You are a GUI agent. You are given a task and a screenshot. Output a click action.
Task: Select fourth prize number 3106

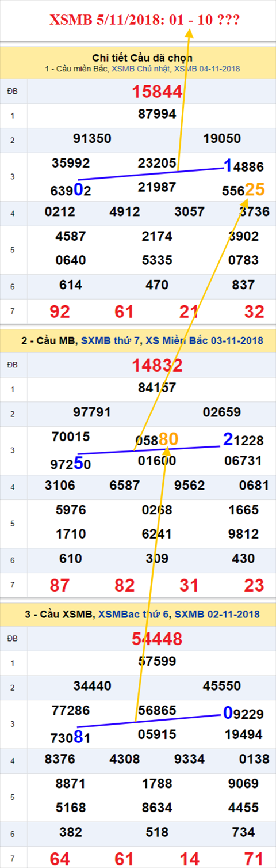pyautogui.click(x=60, y=486)
